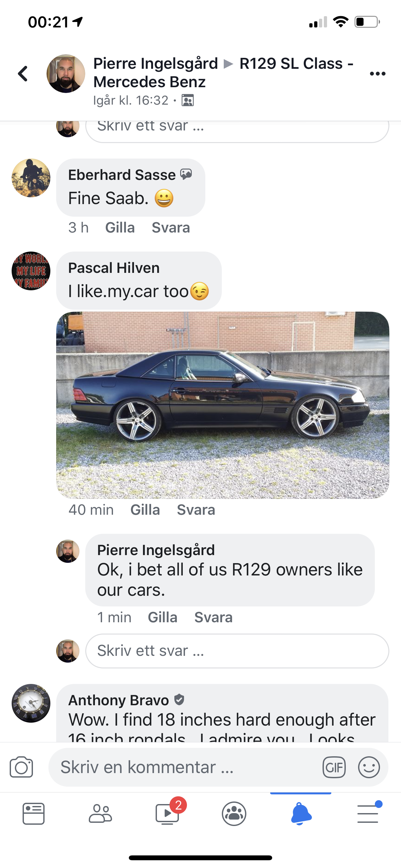Open the News Feed tab
This screenshot has height=868, width=401.
point(33,814)
